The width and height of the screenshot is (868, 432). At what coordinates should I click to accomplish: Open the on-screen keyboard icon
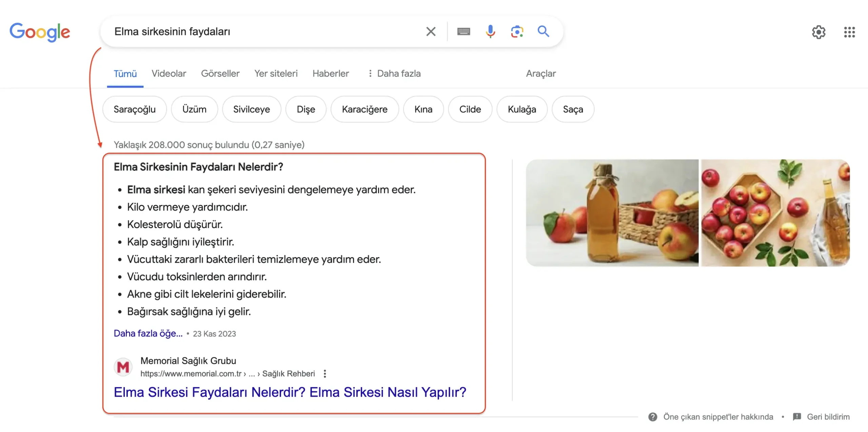pos(463,32)
